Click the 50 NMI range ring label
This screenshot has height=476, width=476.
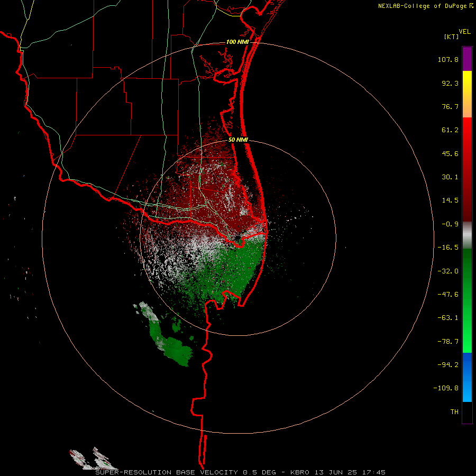pyautogui.click(x=239, y=140)
